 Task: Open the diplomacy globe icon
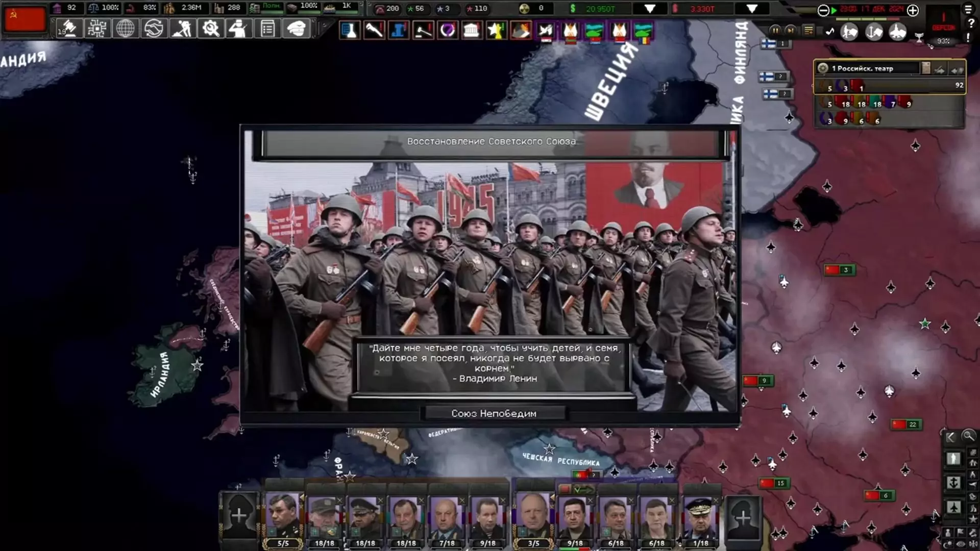(125, 29)
